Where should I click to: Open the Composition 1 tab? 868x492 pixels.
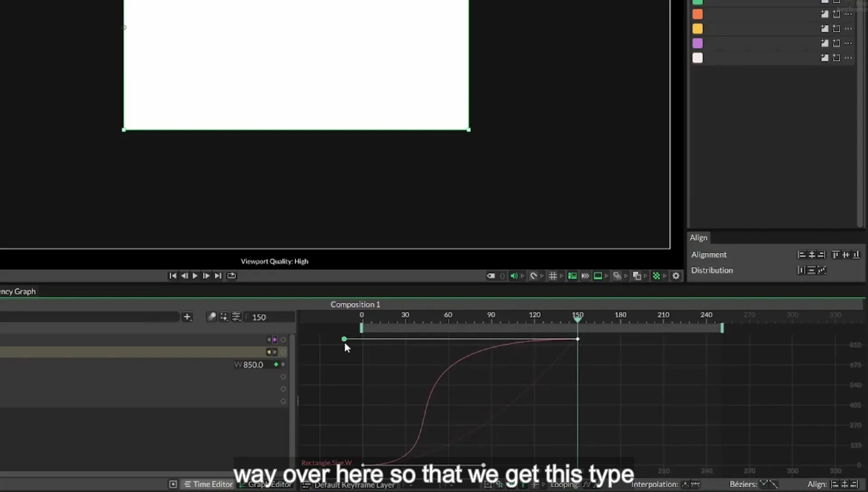355,305
